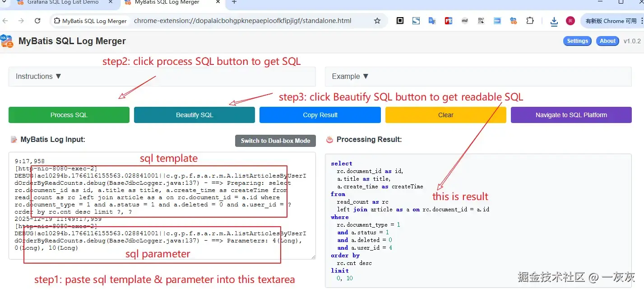Go forward in browser history
Screen dimensions: 644x292
click(21, 21)
